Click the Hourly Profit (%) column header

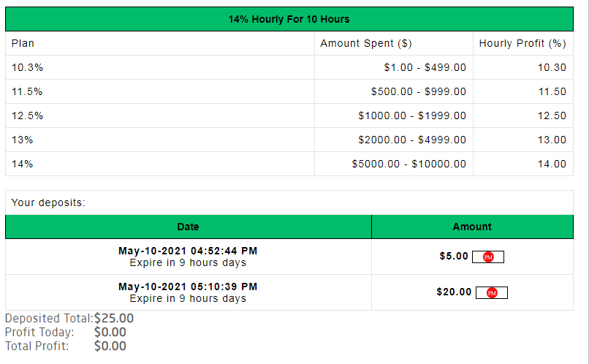tap(522, 43)
